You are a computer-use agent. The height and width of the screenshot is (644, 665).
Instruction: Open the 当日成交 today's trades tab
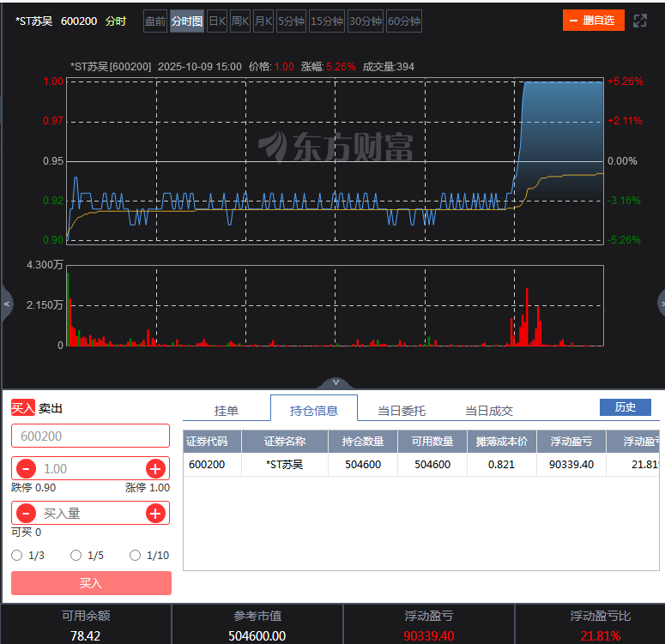pyautogui.click(x=489, y=411)
